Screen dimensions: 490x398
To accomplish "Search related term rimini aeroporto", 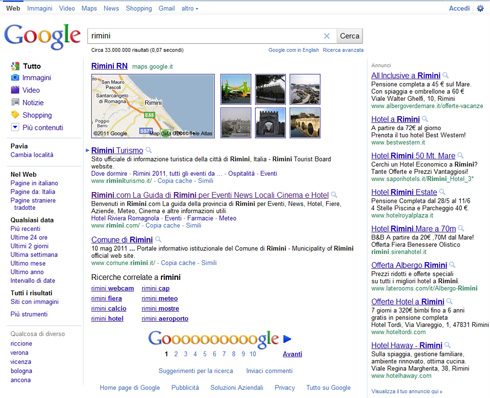I will pos(165,319).
